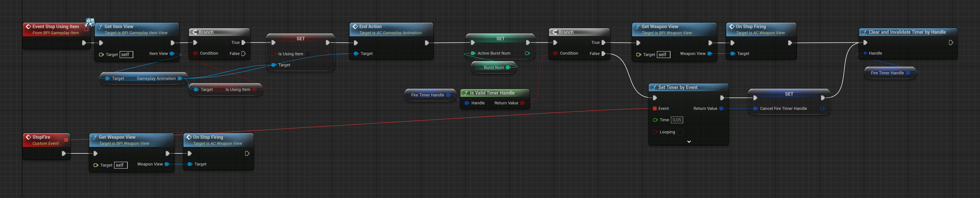Click the Target pin on the End Action node

click(x=356, y=54)
